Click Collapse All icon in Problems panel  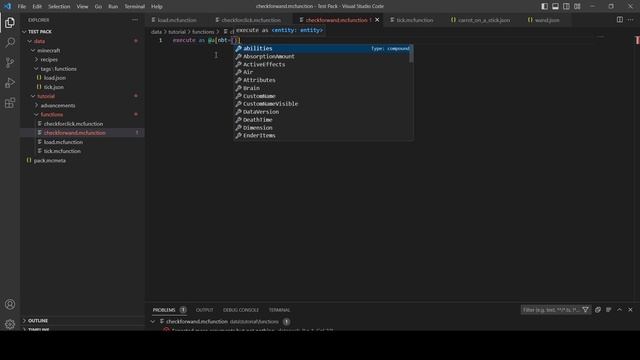[x=598, y=310]
